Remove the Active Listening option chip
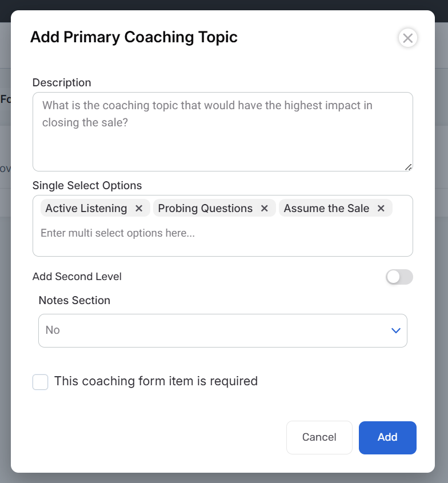Screen dimensions: 448x483 [x=139, y=209]
